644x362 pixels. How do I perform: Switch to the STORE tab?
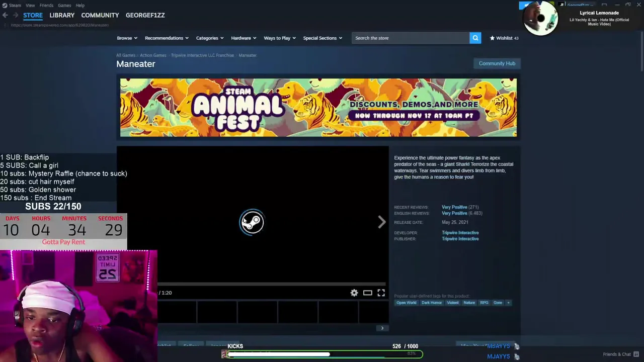point(33,15)
